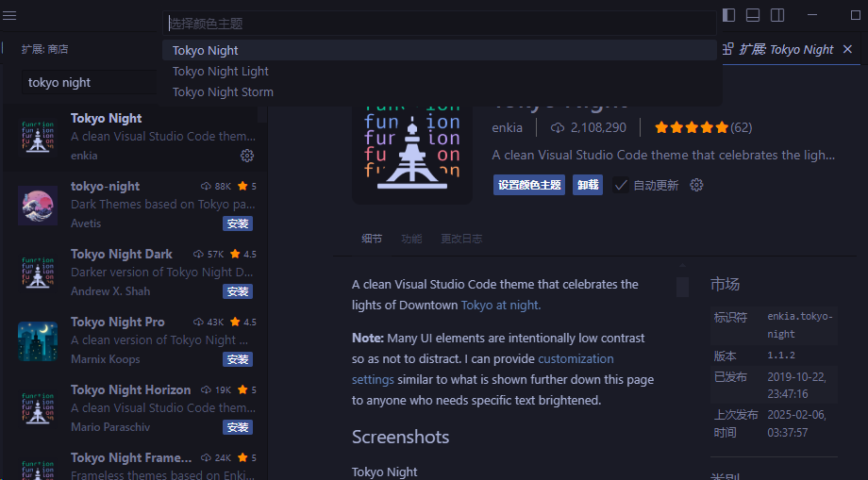The width and height of the screenshot is (868, 480).
Task: Choose Tokyo Night Storm theme
Action: coord(440,91)
